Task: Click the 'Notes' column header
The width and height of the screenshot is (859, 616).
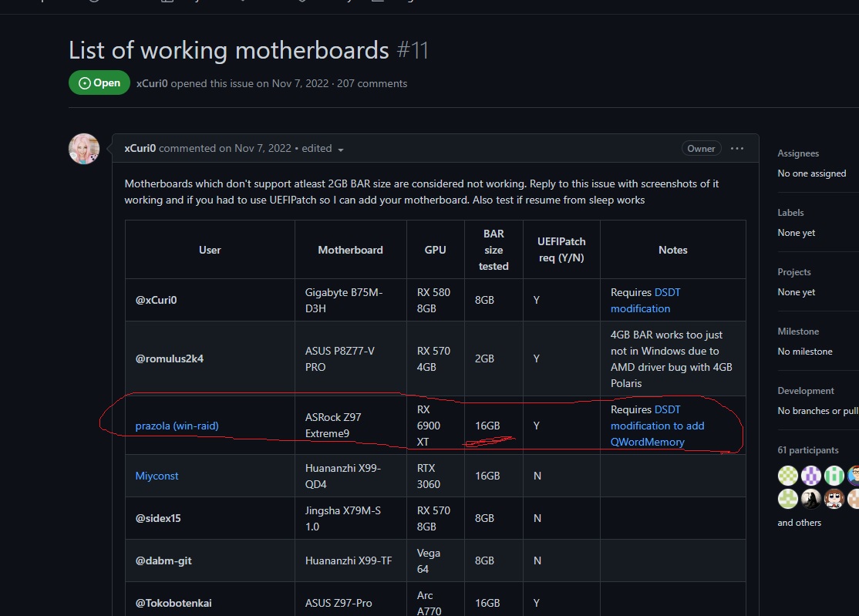Action: 672,250
